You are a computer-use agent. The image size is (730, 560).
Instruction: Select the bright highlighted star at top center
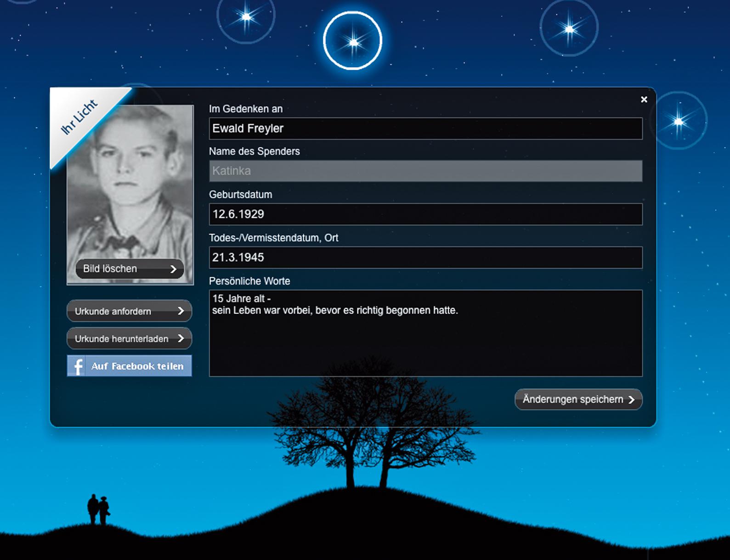tap(353, 41)
